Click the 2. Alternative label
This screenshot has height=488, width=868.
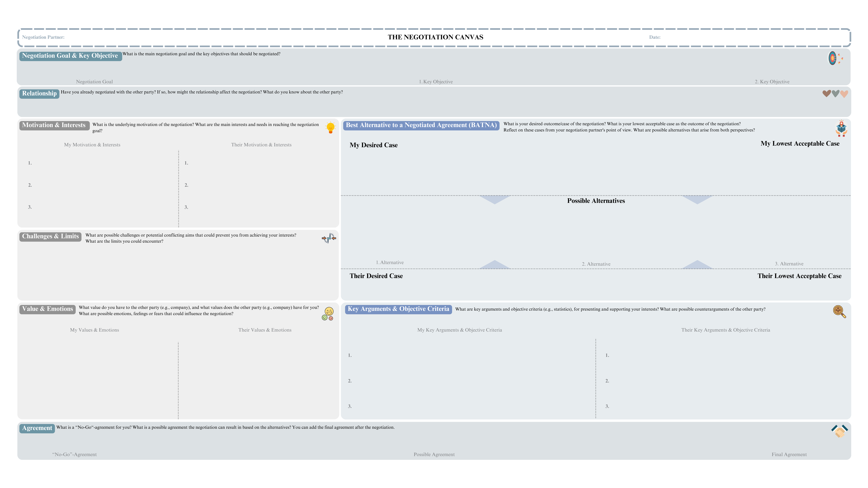click(596, 264)
